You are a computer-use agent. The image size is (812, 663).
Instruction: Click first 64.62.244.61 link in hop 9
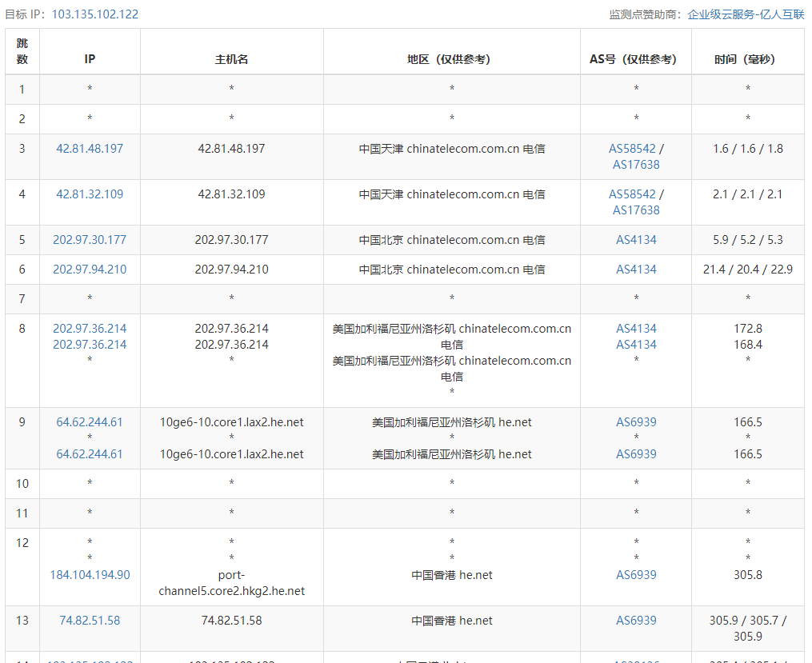pyautogui.click(x=90, y=422)
